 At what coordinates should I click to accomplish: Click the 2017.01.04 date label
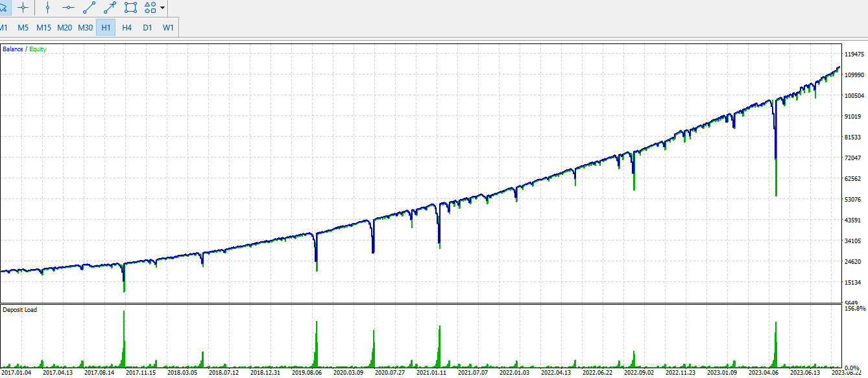(15, 373)
